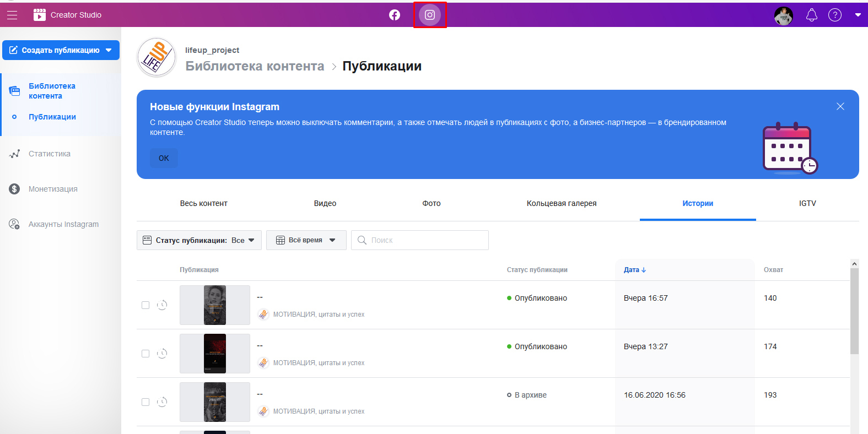Click Охват column header
Image resolution: width=868 pixels, height=434 pixels.
[x=773, y=270]
